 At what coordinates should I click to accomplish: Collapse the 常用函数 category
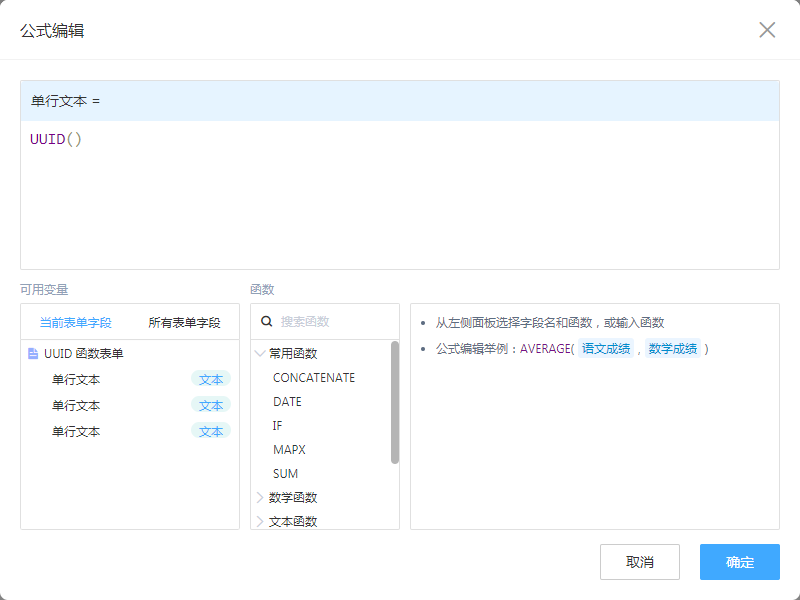click(x=261, y=354)
